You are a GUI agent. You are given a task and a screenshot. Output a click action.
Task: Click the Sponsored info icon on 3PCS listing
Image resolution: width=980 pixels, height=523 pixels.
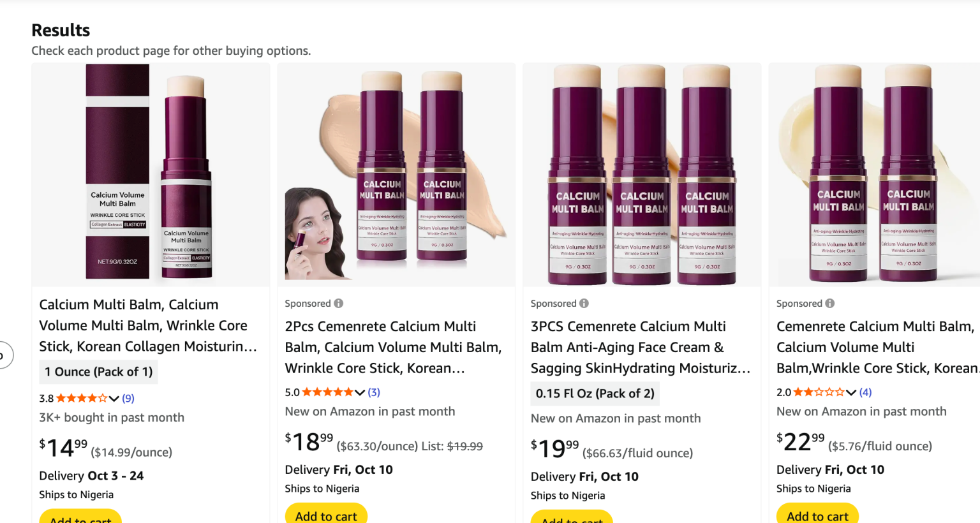(x=583, y=303)
